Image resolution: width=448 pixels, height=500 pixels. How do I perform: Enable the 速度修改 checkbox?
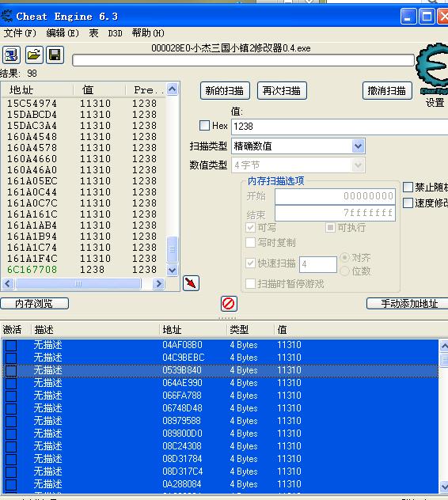tap(408, 203)
